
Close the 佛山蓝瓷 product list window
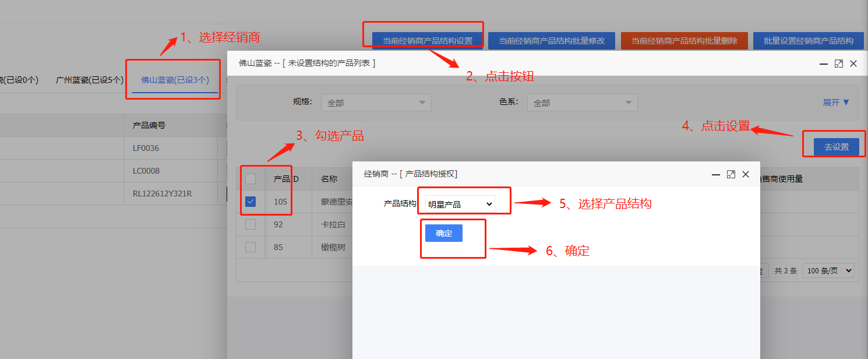853,64
